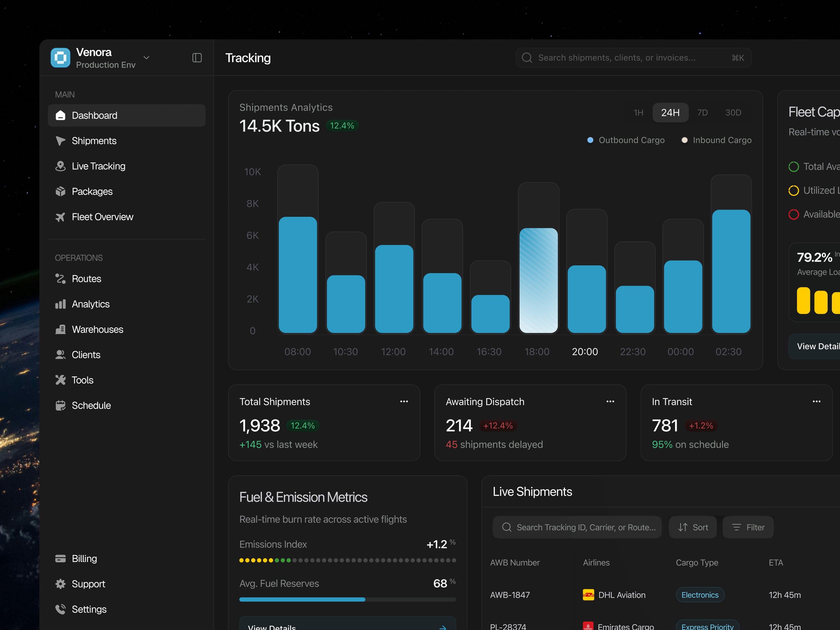Open the Live Tracking menu label
This screenshot has height=630, width=840.
[99, 166]
